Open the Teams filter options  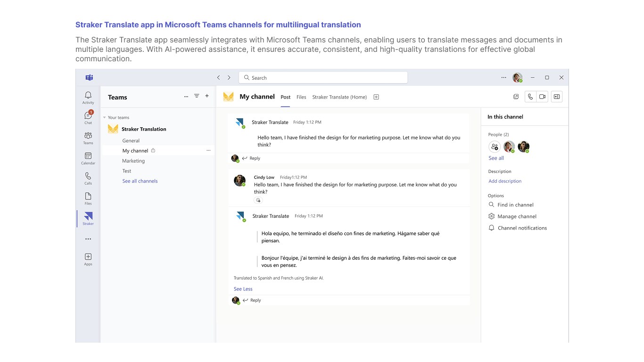(x=197, y=96)
